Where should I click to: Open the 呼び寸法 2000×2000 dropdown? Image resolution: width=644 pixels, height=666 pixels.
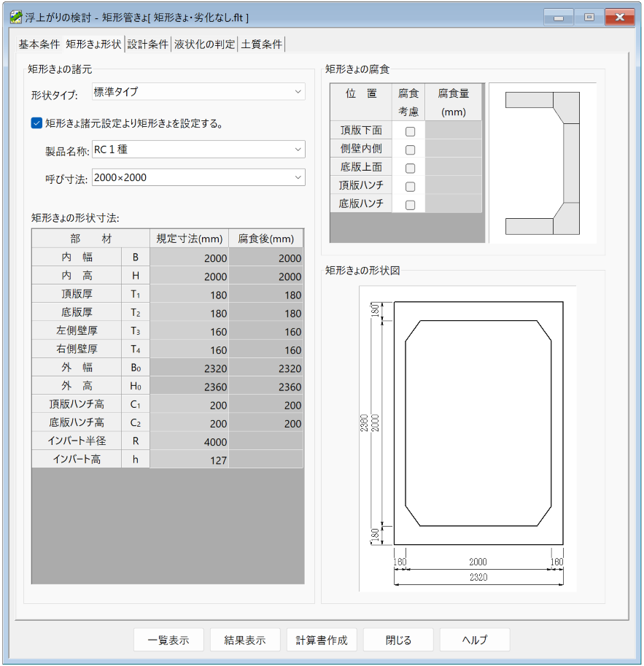198,177
